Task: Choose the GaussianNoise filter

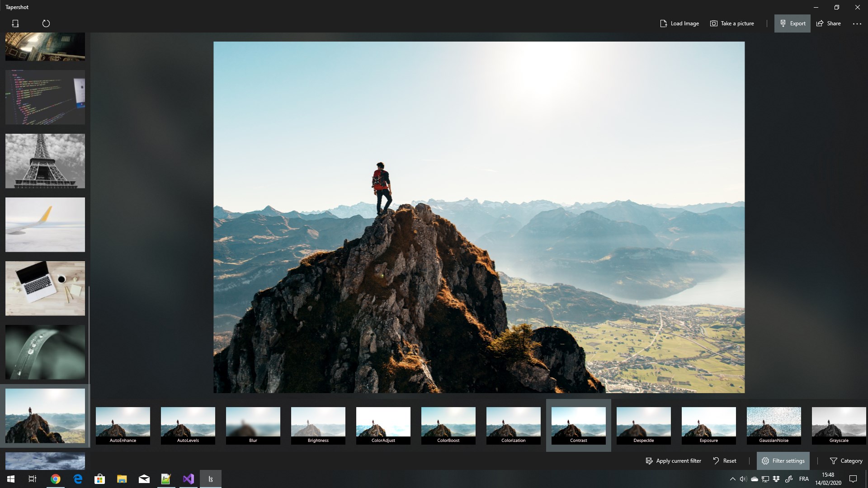Action: pos(774,425)
